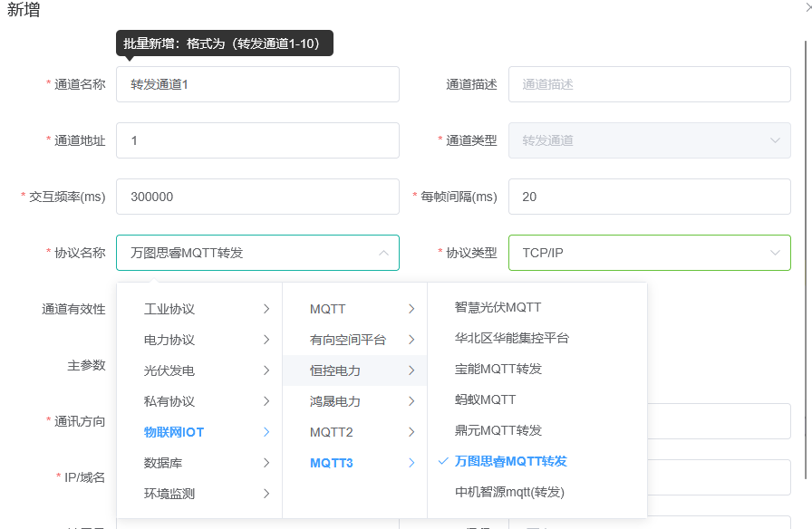Viewport: 812px width, 529px height.
Task: Pick 智慧光伏MQTT protocol
Action: click(498, 307)
